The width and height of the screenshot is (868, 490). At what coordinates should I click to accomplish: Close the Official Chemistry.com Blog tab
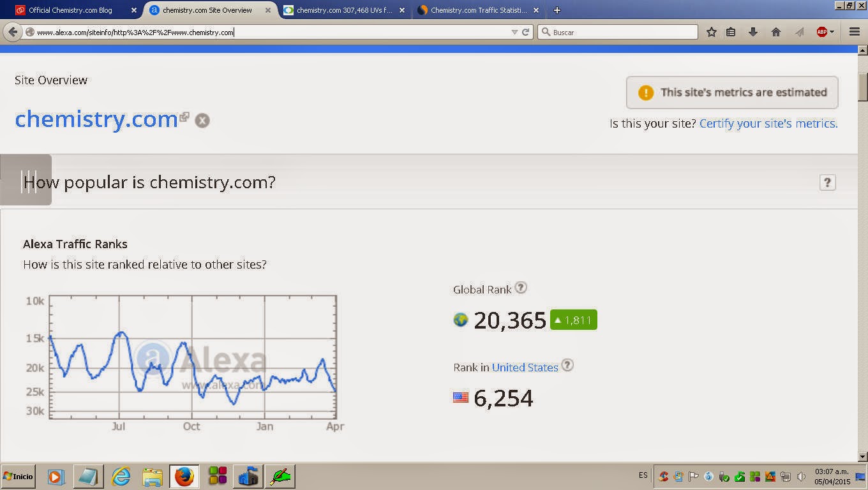[x=133, y=10]
